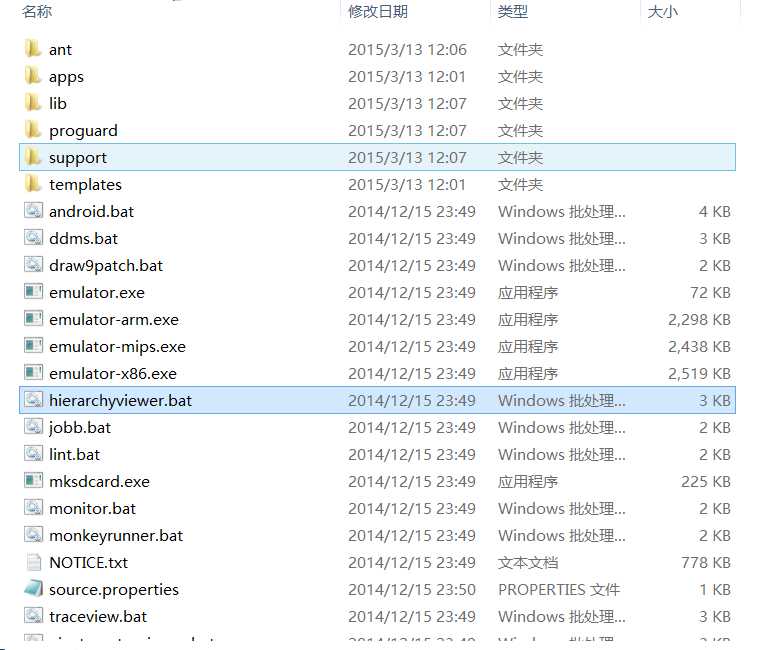Click the ant folder icon
The image size is (764, 650).
[33, 49]
